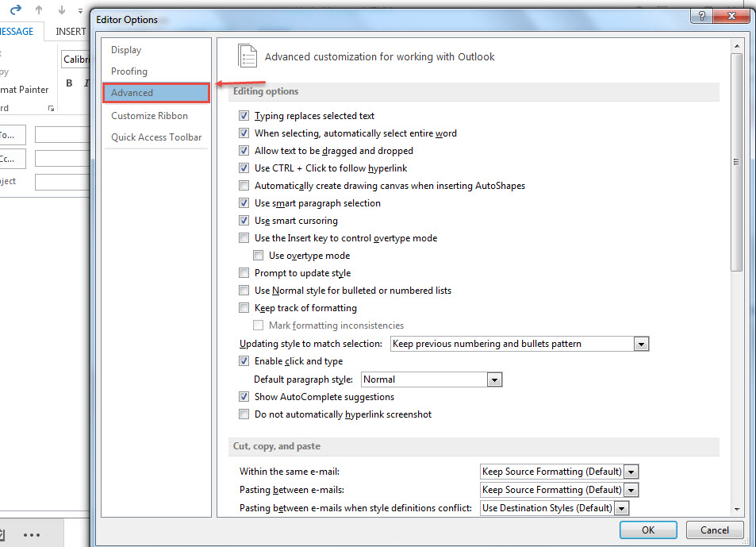This screenshot has height=547, width=756.
Task: Click the Cc... recipient button
Action: click(12, 159)
